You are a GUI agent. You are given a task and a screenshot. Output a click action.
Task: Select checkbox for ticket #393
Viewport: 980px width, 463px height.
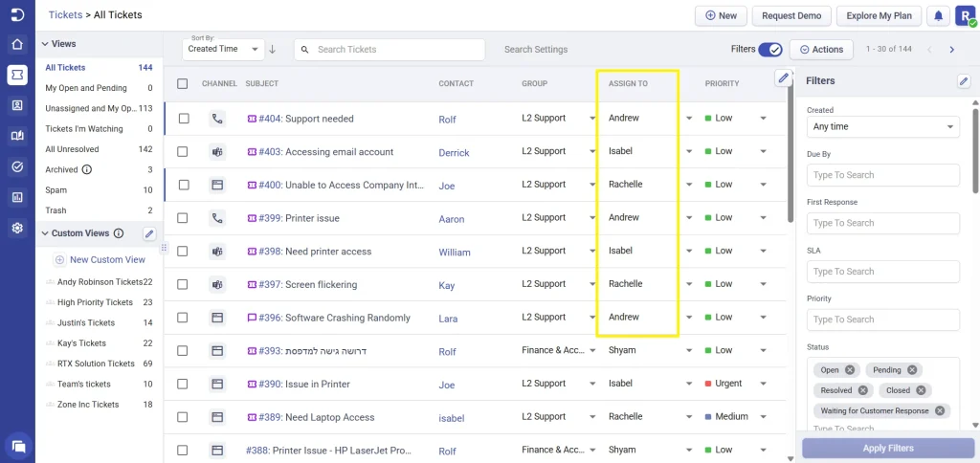pyautogui.click(x=183, y=350)
